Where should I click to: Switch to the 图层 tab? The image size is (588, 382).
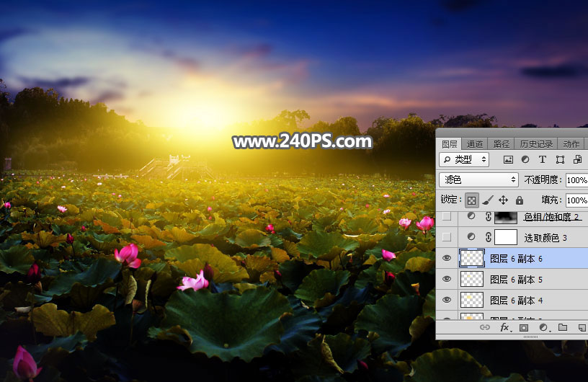[449, 144]
